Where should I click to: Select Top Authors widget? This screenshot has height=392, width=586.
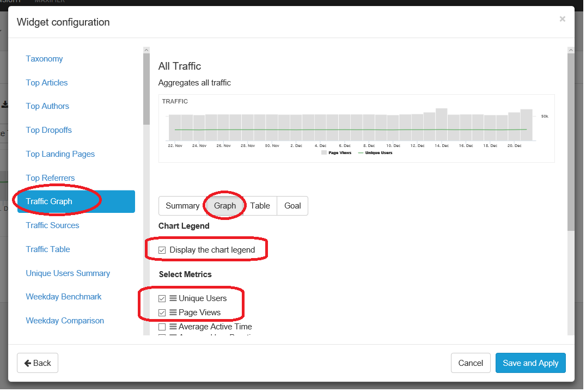pyautogui.click(x=48, y=107)
